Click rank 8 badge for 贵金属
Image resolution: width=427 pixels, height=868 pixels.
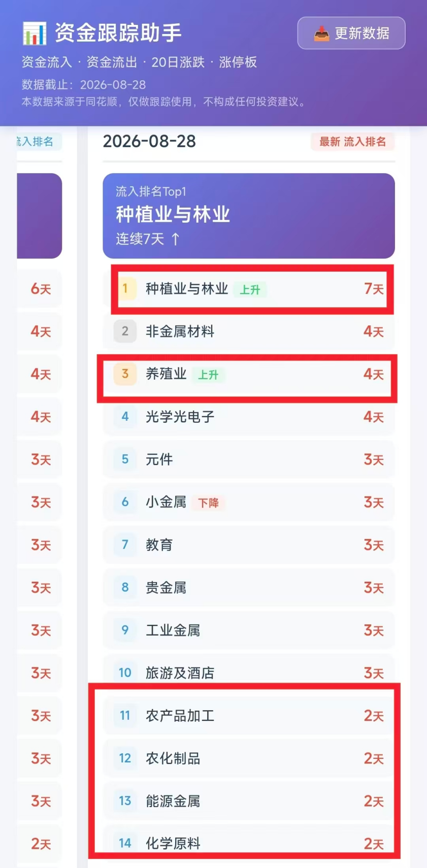125,587
